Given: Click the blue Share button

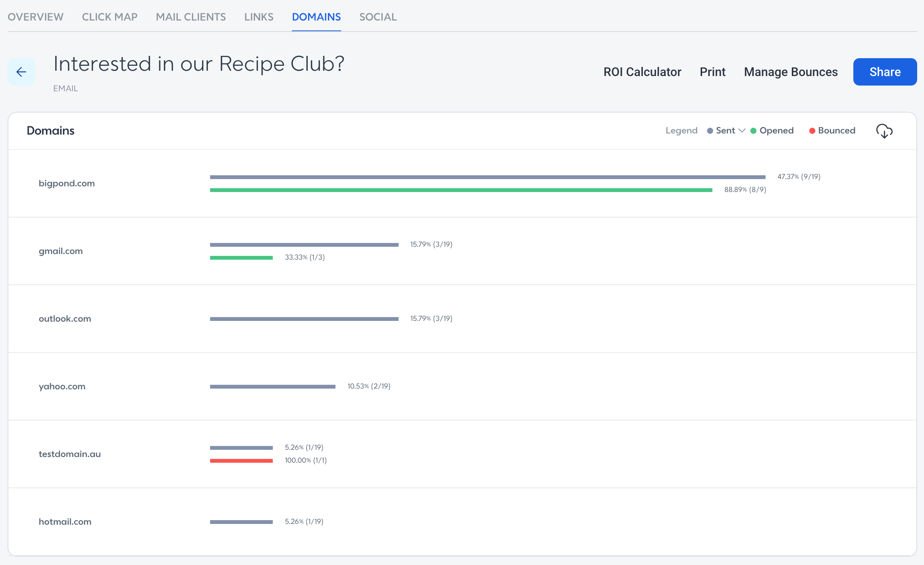Looking at the screenshot, I should (x=885, y=72).
